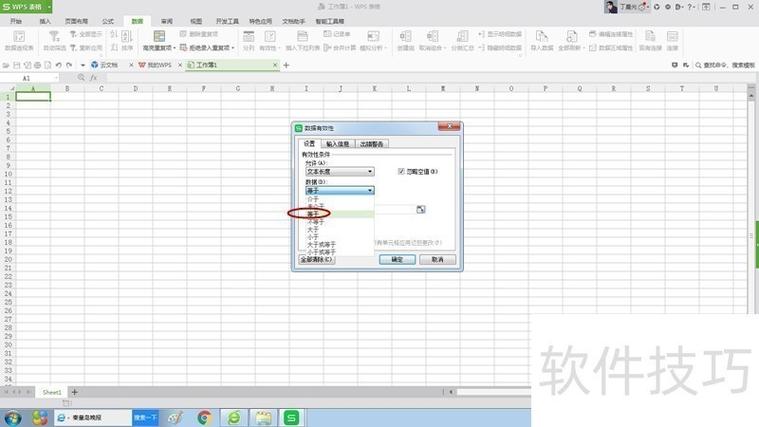The image size is (759, 427).
Task: Click the WPS 表格 application menu button
Action: point(26,7)
